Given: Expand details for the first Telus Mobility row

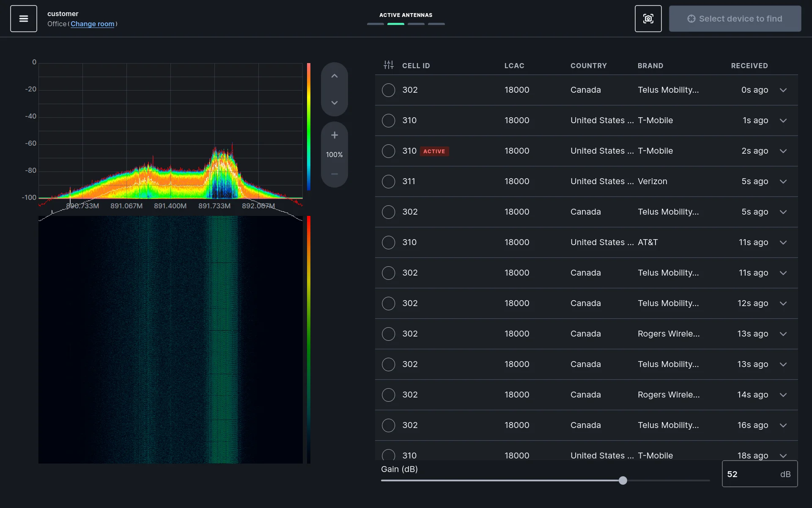Looking at the screenshot, I should coord(783,90).
